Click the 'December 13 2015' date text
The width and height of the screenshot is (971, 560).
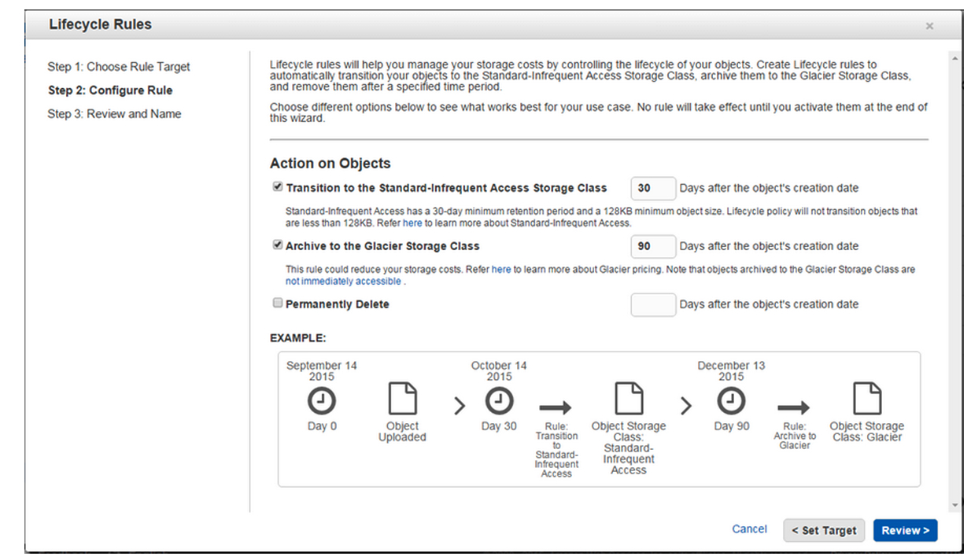[731, 371]
